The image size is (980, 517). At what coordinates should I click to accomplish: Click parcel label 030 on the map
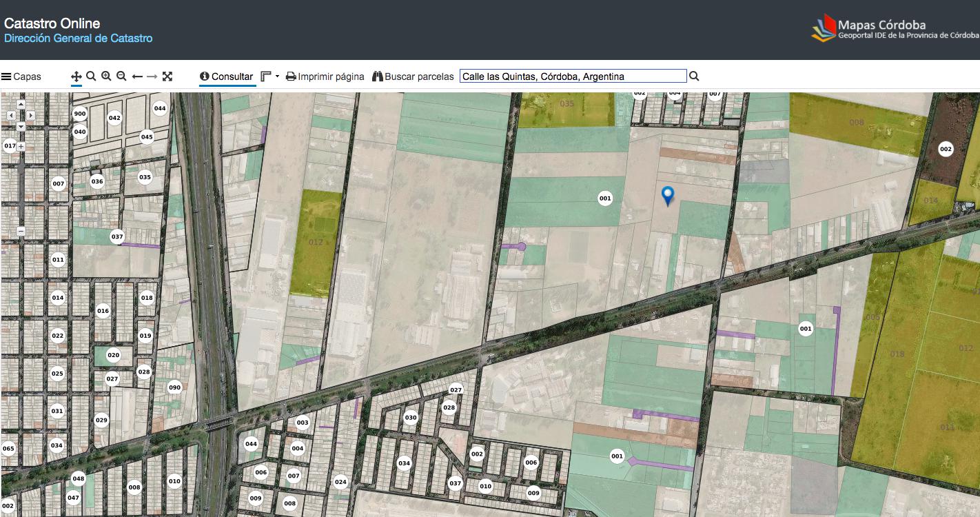click(x=411, y=417)
